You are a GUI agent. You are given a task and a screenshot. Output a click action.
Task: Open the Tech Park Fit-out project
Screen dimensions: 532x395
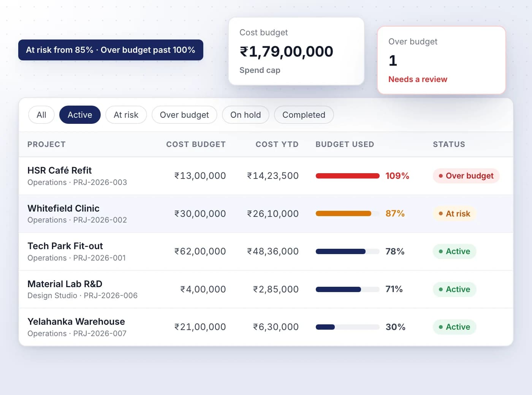coord(65,246)
